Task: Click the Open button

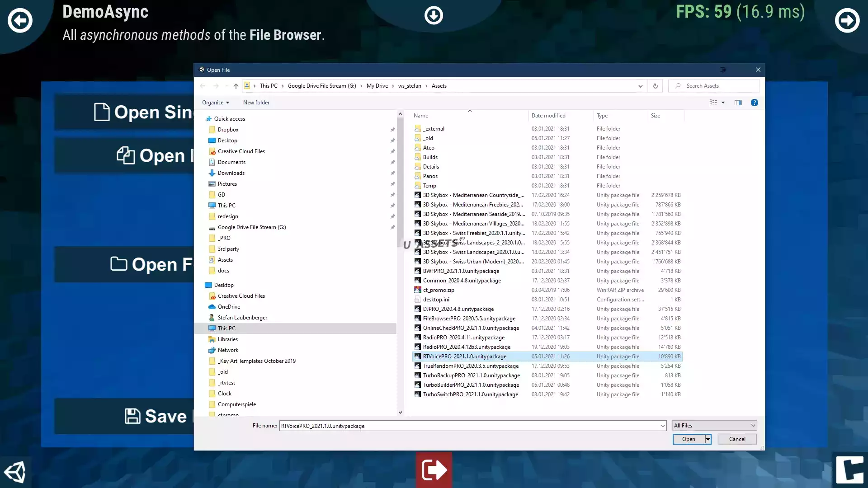Action: tap(688, 439)
